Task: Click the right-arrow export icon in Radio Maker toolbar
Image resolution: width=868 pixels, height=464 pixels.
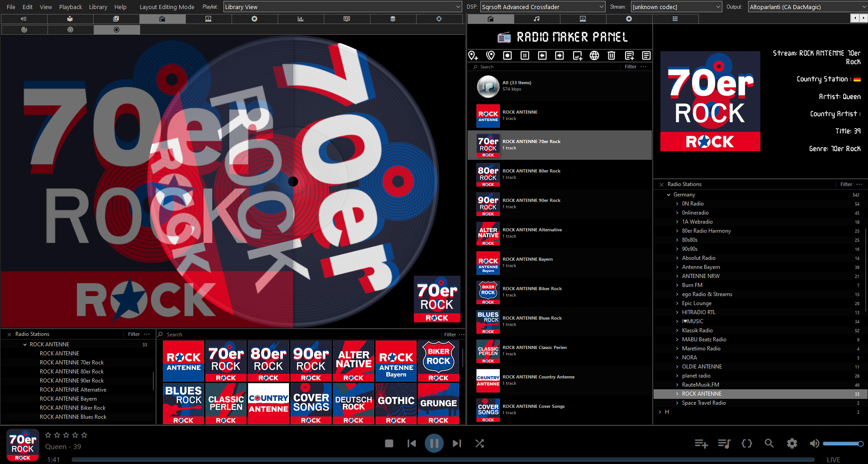Action: (x=560, y=55)
